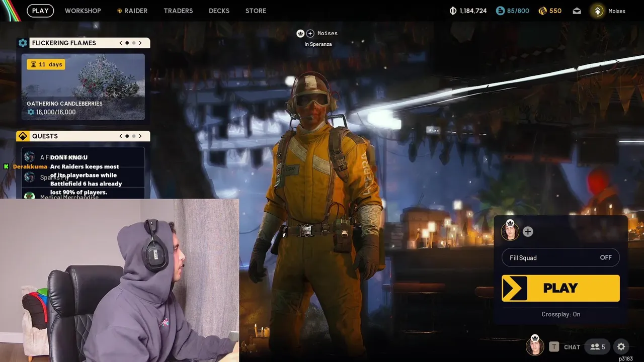This screenshot has height=362, width=644.
Task: Click the glowing level-up arrow profile icon
Action: (x=598, y=11)
